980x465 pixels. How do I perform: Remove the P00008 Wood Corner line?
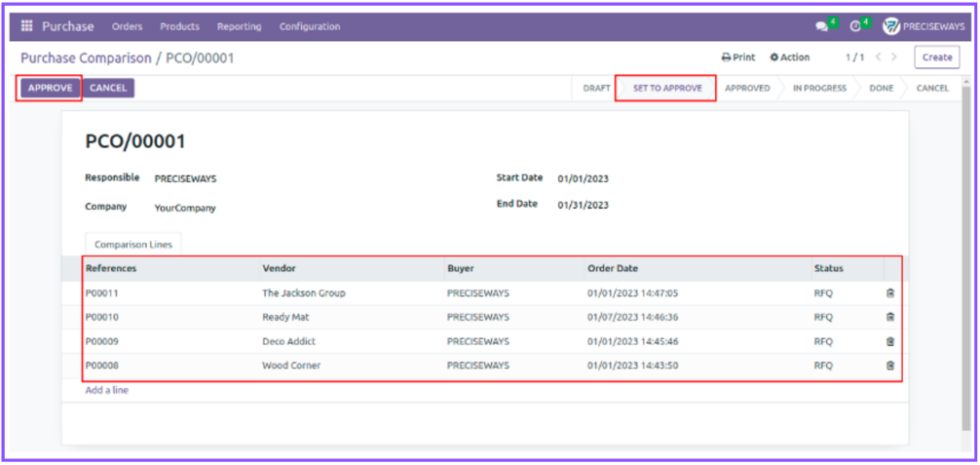coord(889,366)
